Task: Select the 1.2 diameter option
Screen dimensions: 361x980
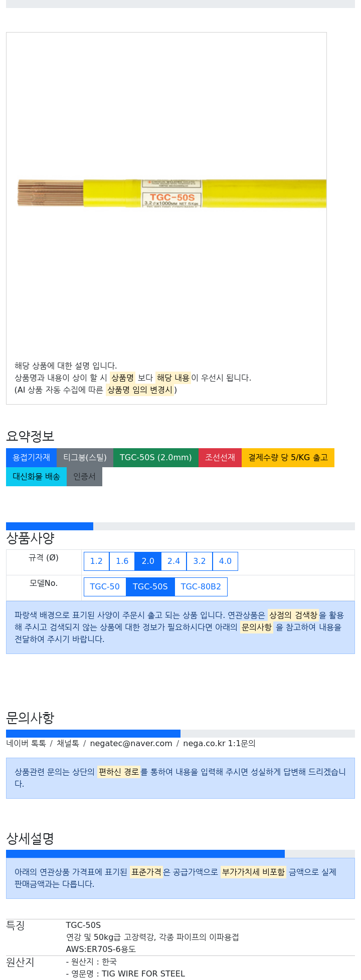Action: click(96, 561)
